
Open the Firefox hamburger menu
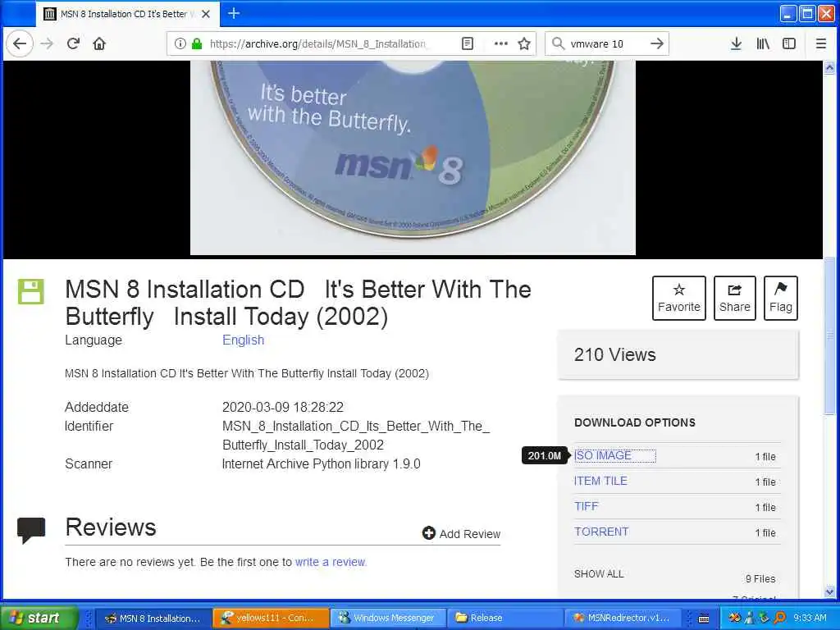click(x=820, y=43)
